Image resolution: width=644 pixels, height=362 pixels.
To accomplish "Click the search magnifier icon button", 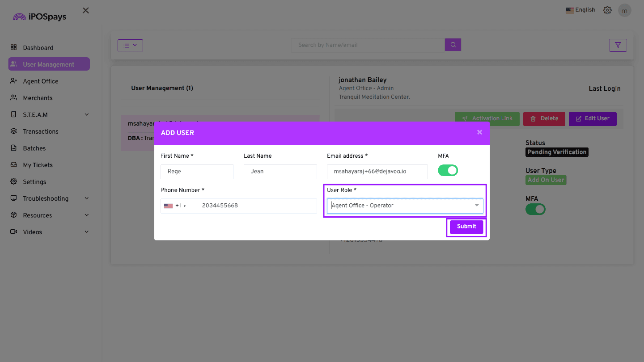I will click(453, 45).
